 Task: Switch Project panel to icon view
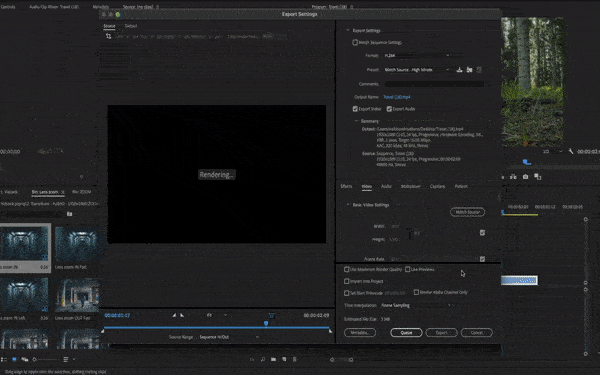[15, 359]
